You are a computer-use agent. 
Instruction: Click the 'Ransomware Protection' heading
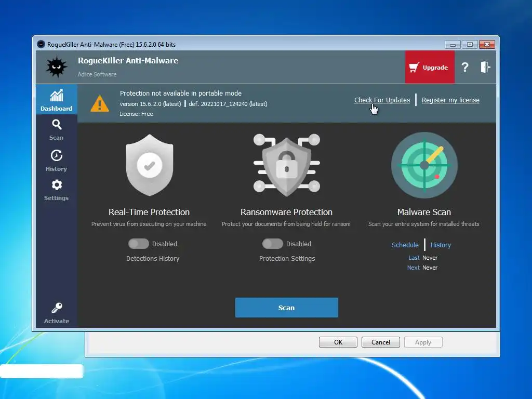pyautogui.click(x=286, y=212)
